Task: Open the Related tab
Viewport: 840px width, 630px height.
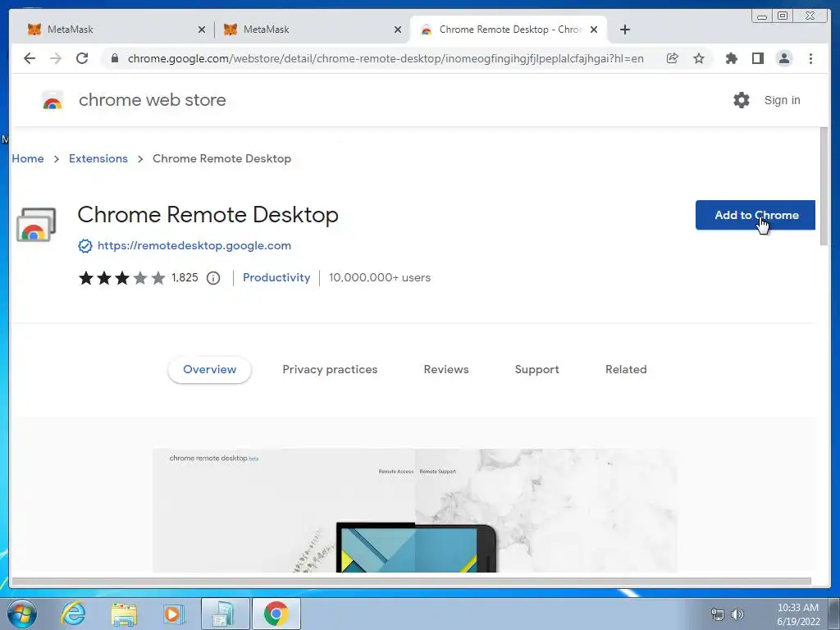Action: [626, 370]
